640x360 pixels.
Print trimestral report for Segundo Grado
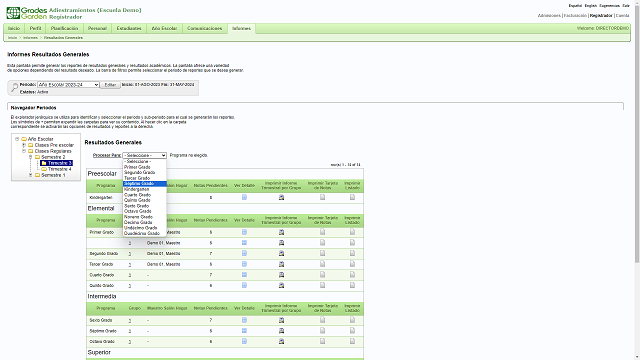tap(281, 253)
